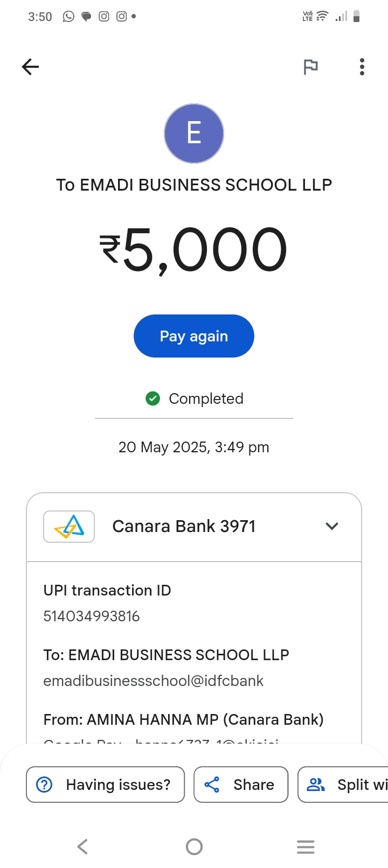
Task: Report transaction using flag icon
Action: 310,67
